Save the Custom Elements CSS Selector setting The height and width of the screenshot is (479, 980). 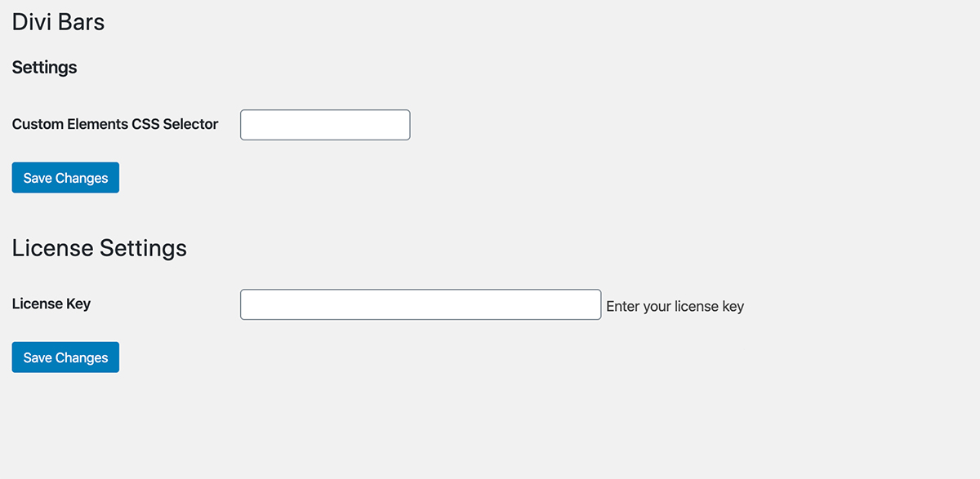65,178
